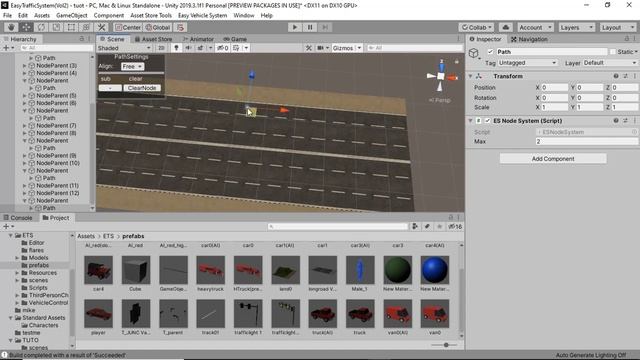Toggle Center pivot mode
640x360 pixels.
point(128,27)
